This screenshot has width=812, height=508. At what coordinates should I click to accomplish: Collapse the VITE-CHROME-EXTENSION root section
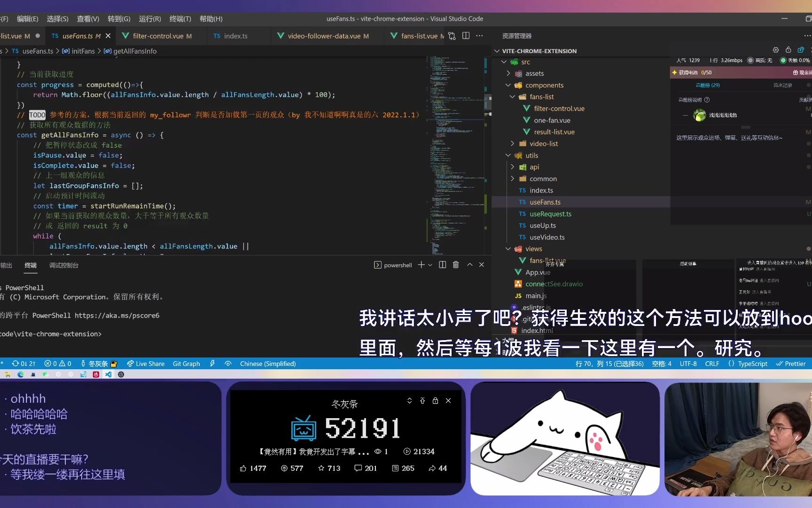pyautogui.click(x=497, y=51)
